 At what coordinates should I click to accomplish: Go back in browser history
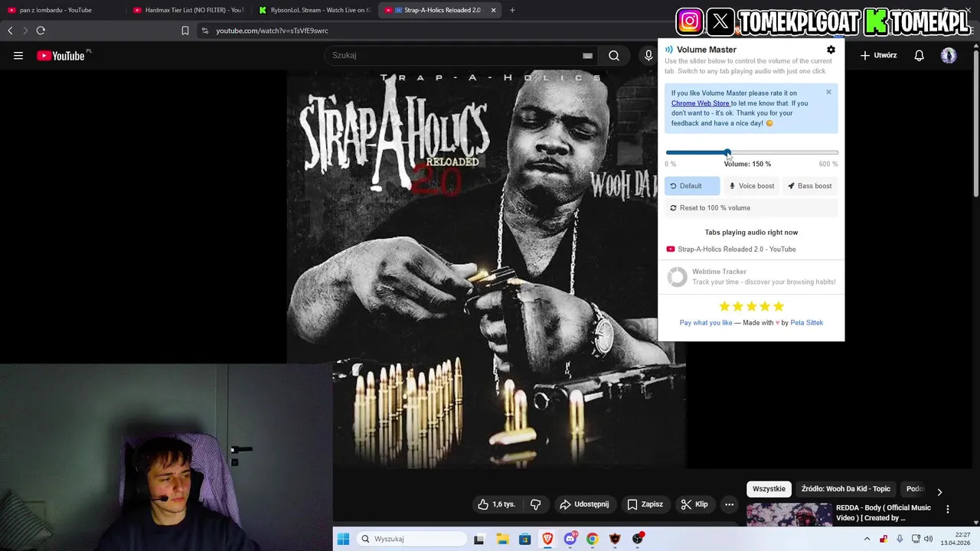coord(10,31)
